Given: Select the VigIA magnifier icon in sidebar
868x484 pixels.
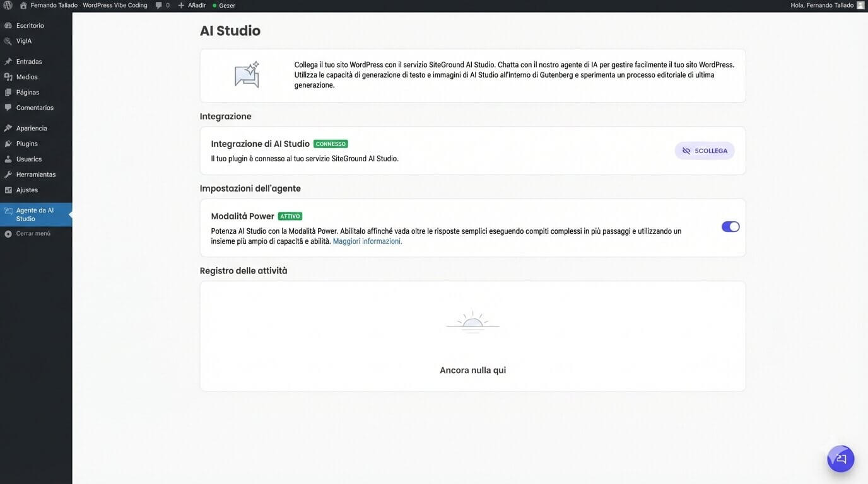Looking at the screenshot, I should coord(9,40).
